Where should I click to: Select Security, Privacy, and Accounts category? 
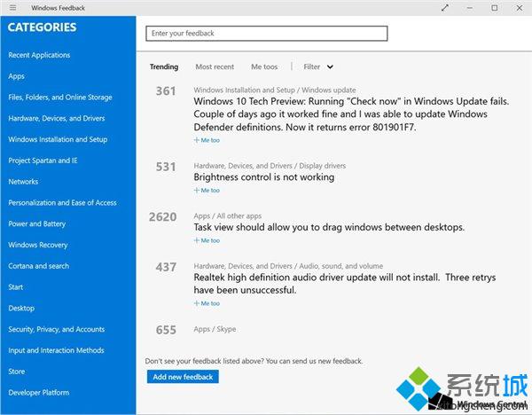tap(57, 329)
